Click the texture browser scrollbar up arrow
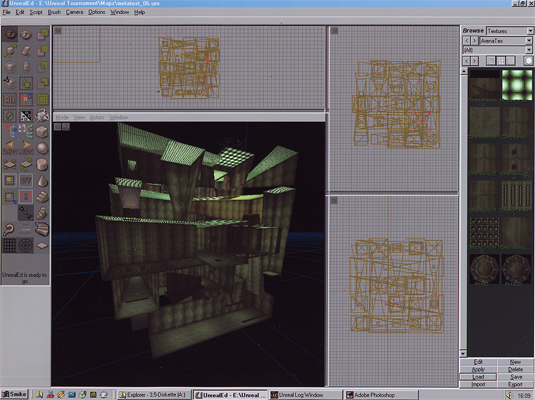Viewport: 535px width, 400px height. 463,71
